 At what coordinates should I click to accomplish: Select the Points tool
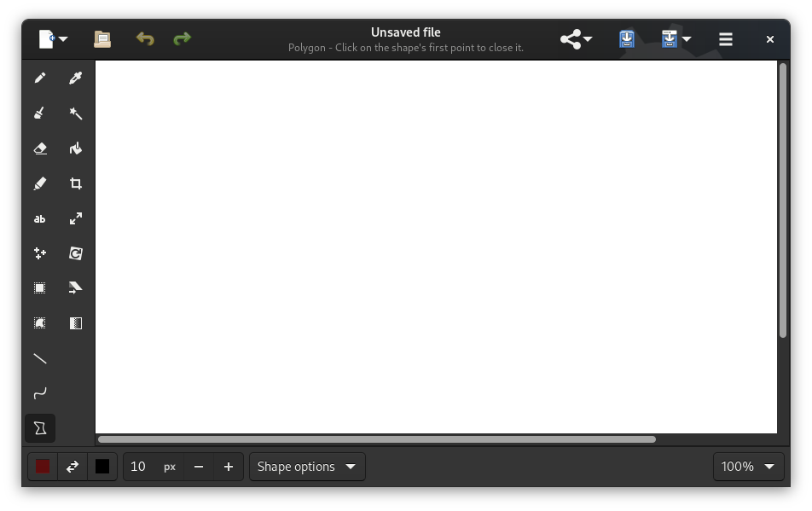click(x=40, y=253)
